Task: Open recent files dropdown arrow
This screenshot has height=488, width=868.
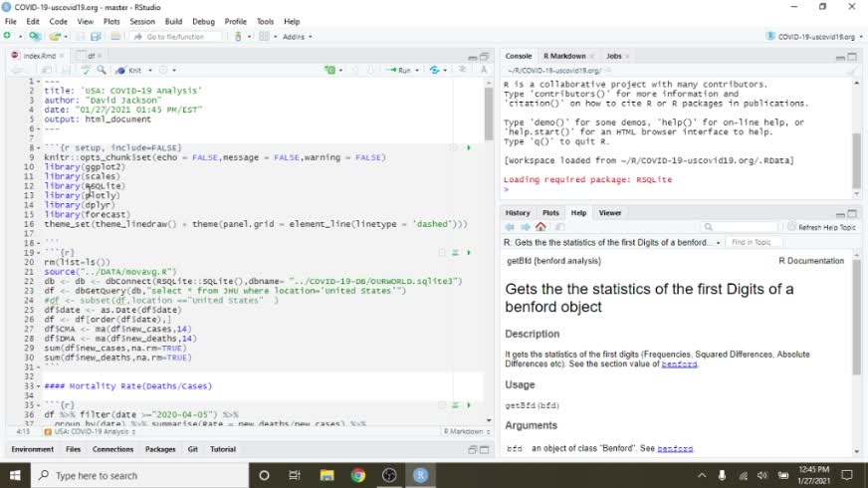Action: point(66,37)
